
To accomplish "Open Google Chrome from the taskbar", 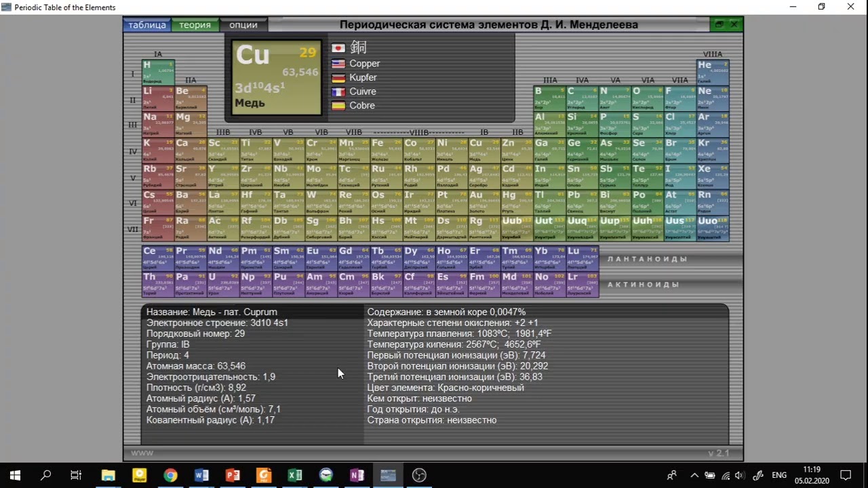I will click(170, 475).
